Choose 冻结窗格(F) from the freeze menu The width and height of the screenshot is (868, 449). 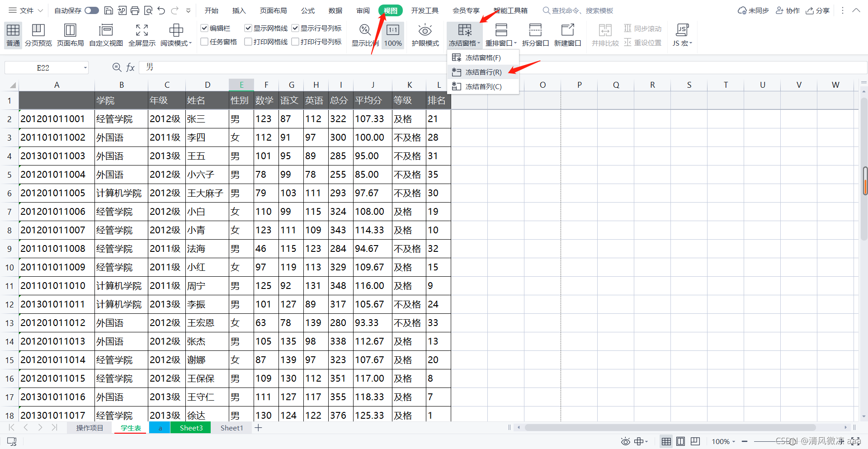tap(483, 57)
